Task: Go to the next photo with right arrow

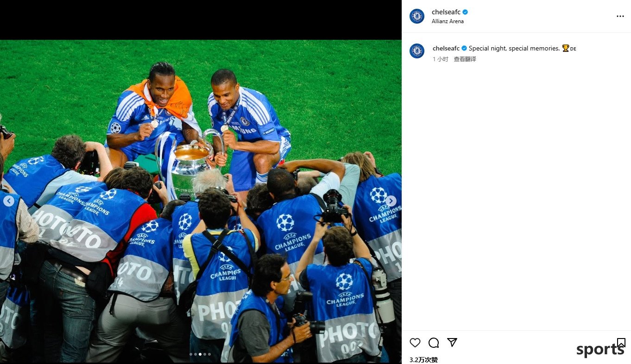Action: click(x=391, y=201)
